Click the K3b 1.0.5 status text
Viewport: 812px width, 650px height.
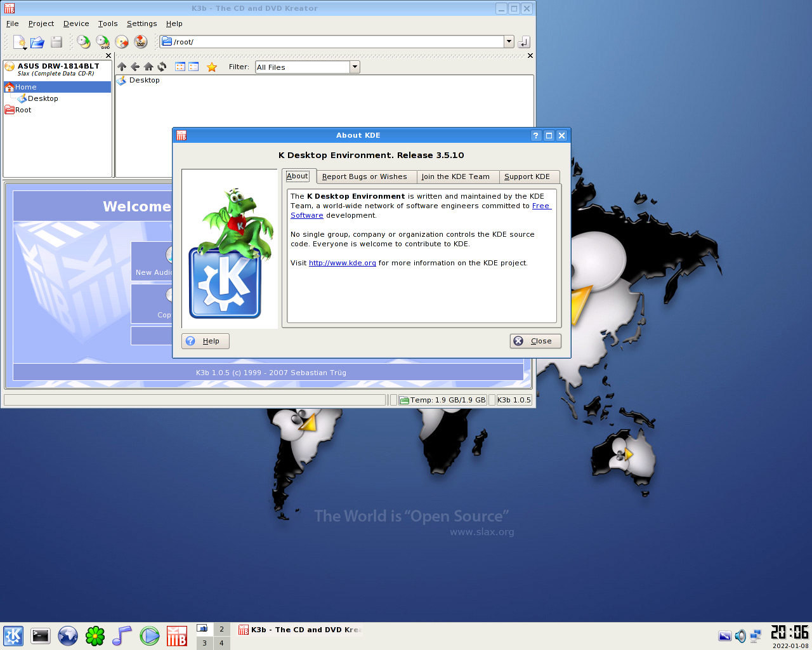[514, 400]
